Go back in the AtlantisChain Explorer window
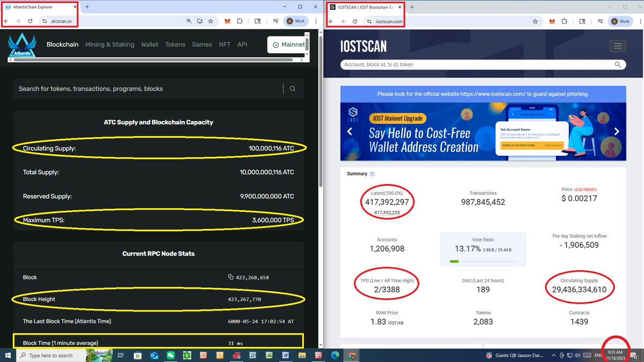This screenshot has width=644, height=362. (x=6, y=21)
